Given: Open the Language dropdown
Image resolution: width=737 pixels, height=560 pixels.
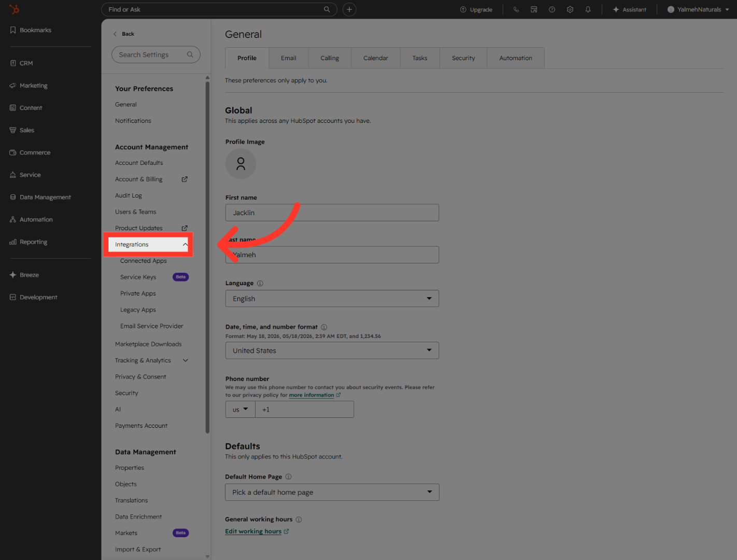Looking at the screenshot, I should pos(332,299).
